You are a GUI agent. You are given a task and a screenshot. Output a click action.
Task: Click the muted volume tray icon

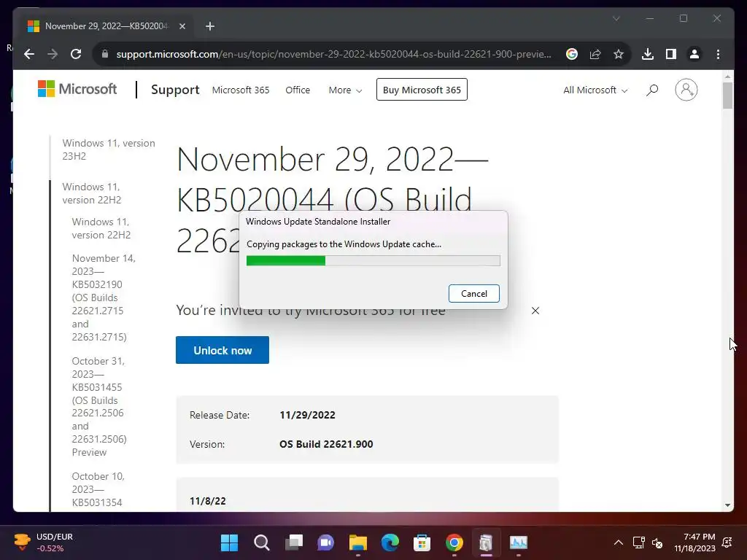[657, 542]
